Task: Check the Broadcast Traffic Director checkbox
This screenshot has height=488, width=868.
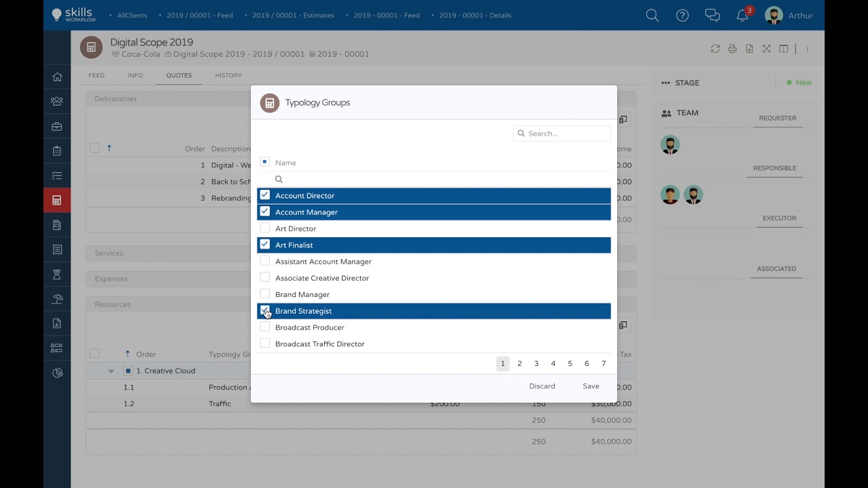Action: (x=265, y=343)
